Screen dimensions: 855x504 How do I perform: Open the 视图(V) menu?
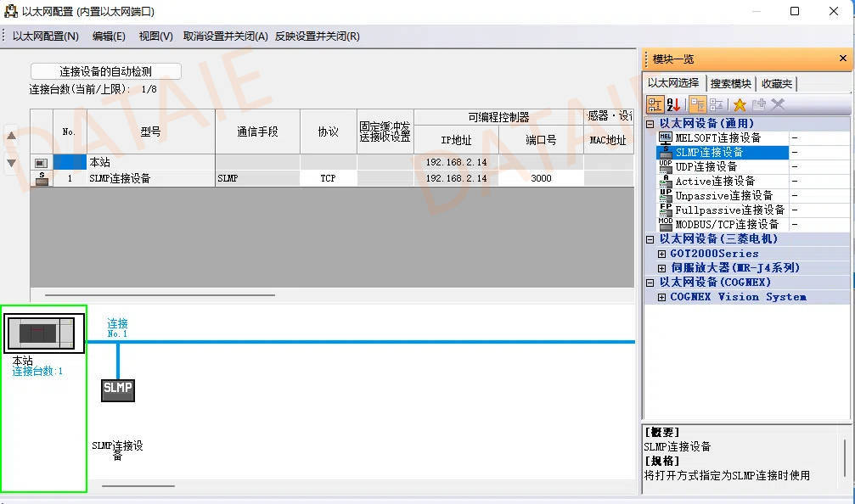click(x=156, y=36)
